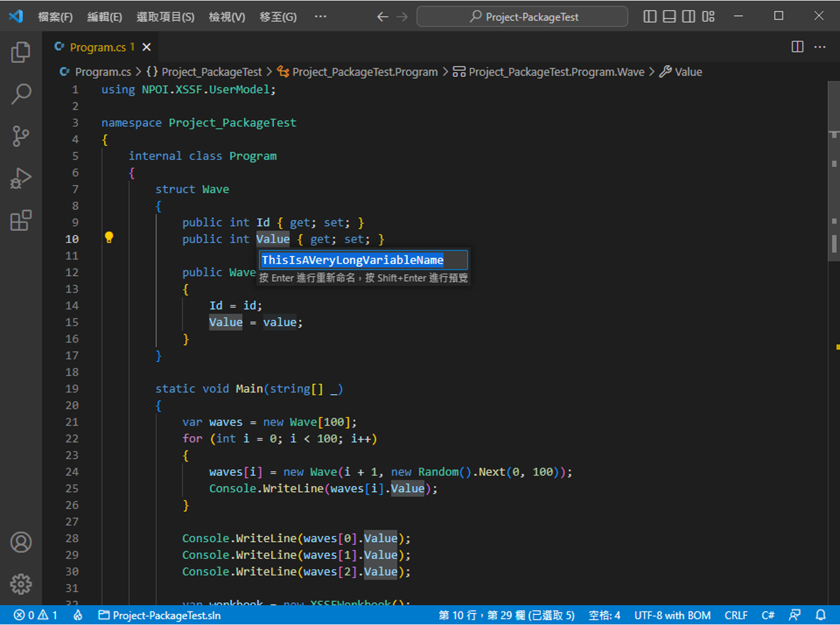
Task: Open Project-PackageTest.sln in status bar
Action: pyautogui.click(x=159, y=615)
